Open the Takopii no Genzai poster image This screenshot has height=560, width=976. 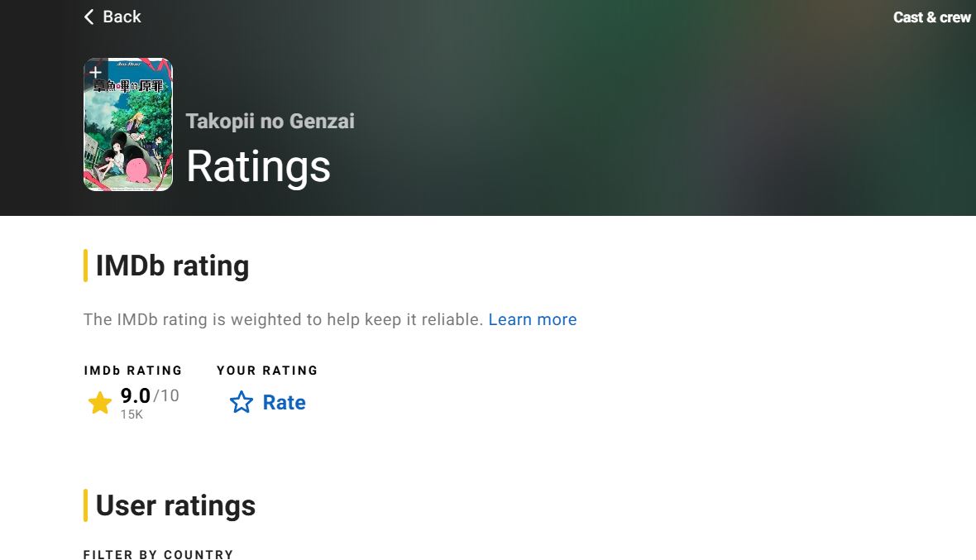point(128,124)
